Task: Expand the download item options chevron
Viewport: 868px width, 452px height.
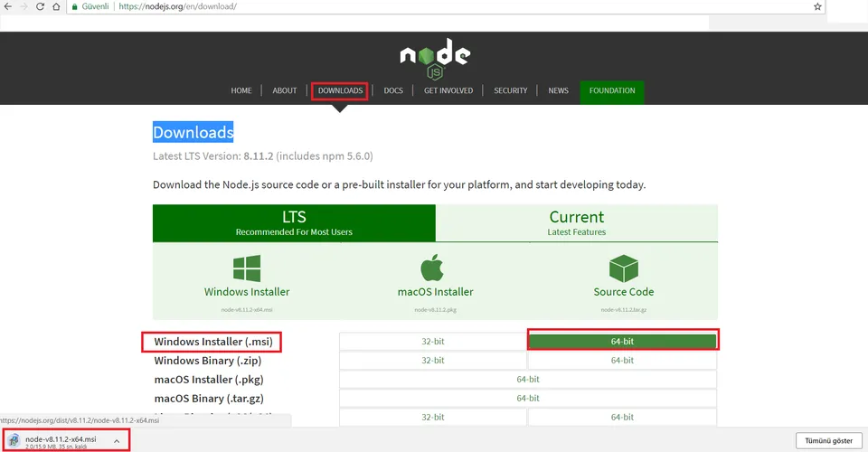Action: click(117, 441)
